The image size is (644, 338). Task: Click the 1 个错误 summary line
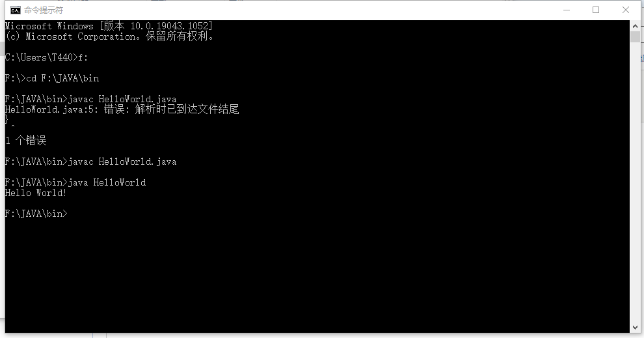pos(26,141)
